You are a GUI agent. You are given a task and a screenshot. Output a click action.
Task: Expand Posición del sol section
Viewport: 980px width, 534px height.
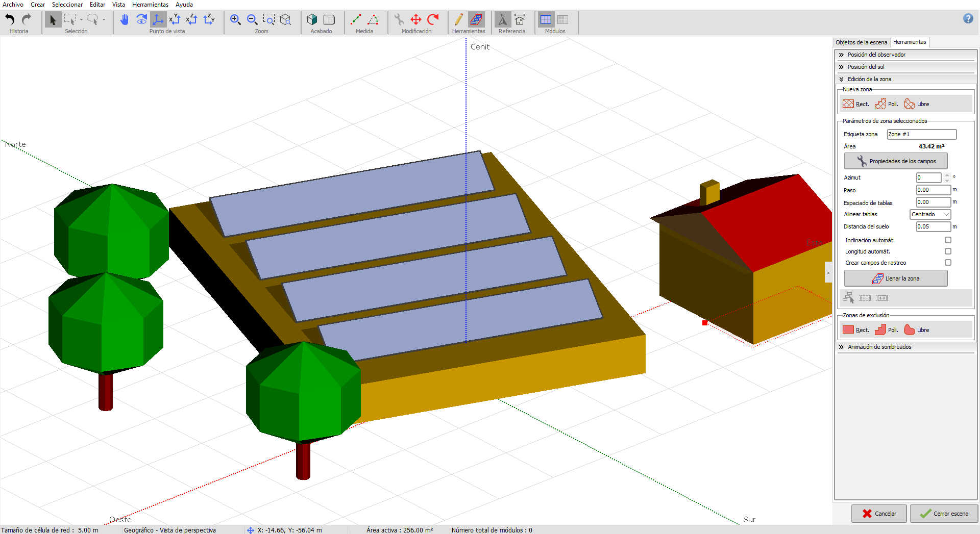click(x=906, y=67)
